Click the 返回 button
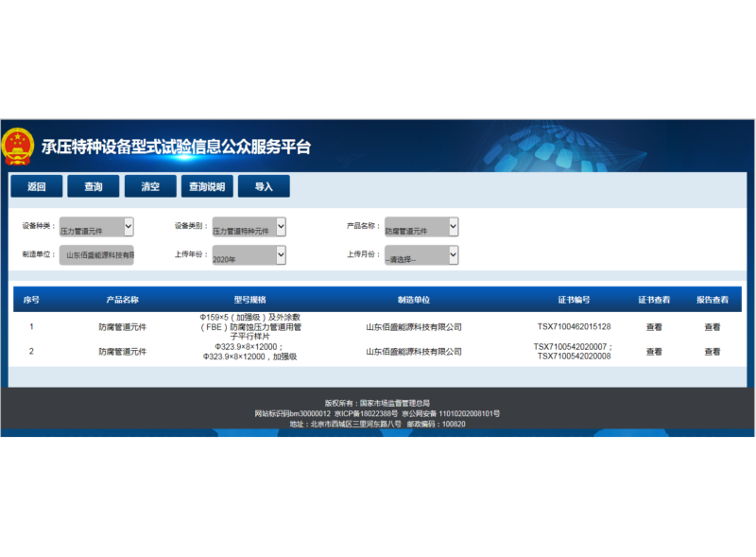Screen dimensions: 756x557 tap(37, 186)
